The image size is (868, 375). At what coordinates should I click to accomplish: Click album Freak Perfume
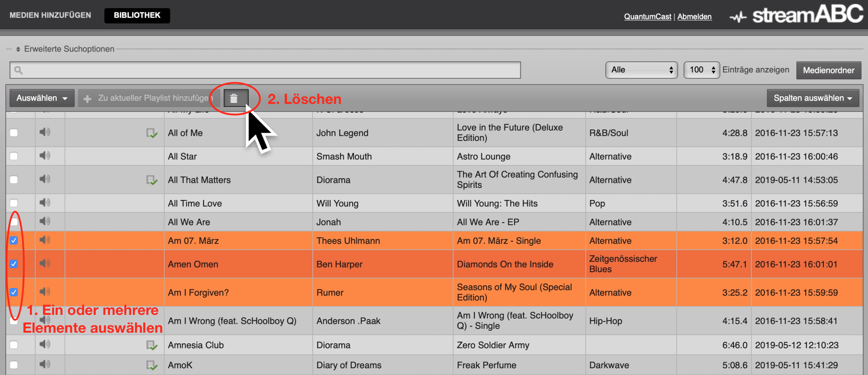[486, 365]
